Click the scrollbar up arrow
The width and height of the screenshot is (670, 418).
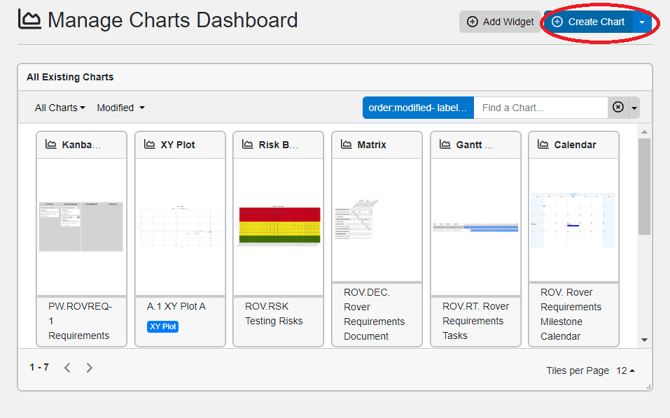click(x=644, y=132)
